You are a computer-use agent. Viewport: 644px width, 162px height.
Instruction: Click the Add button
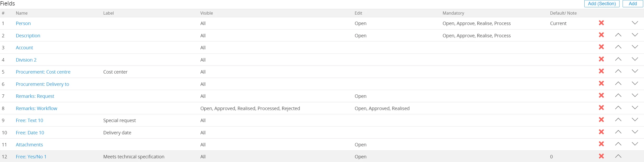[633, 4]
